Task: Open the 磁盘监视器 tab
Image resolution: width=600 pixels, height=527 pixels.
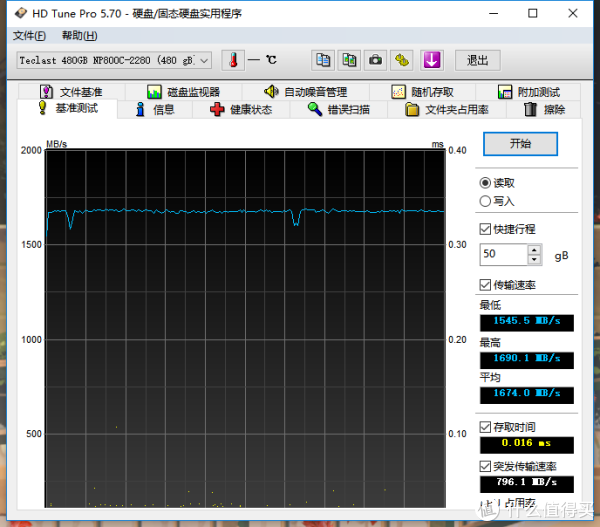Action: click(x=183, y=92)
